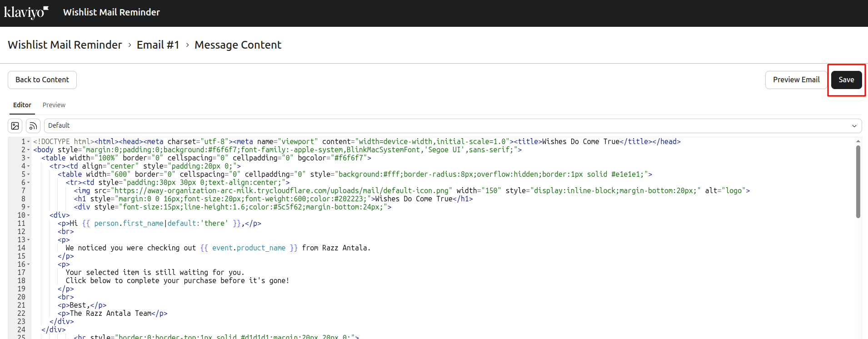Click scrollbar up arrow in editor
The height and width of the screenshot is (339, 868).
858,141
